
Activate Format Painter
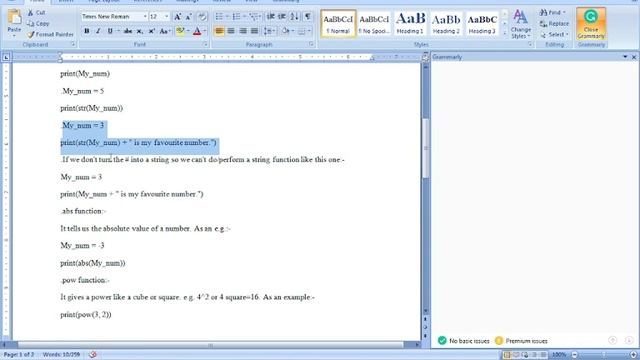click(50, 35)
